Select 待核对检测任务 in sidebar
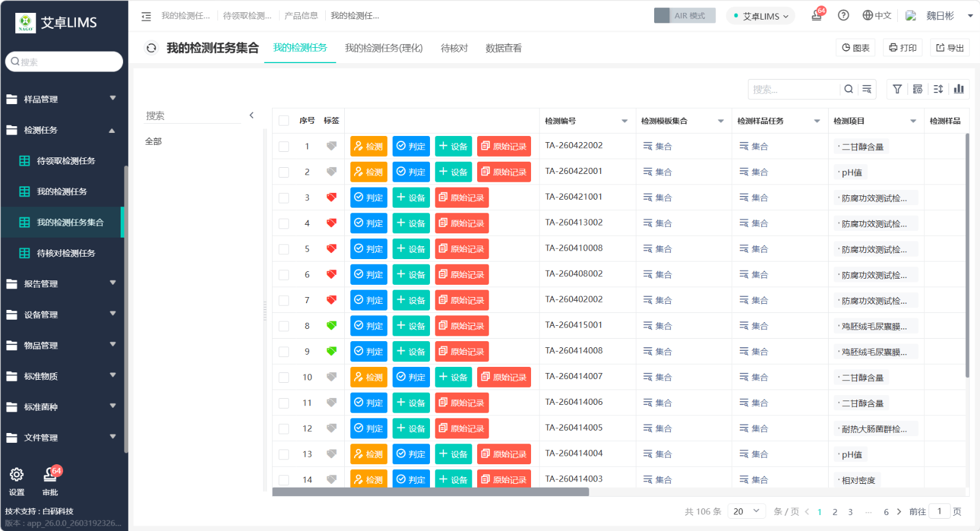 click(x=66, y=253)
